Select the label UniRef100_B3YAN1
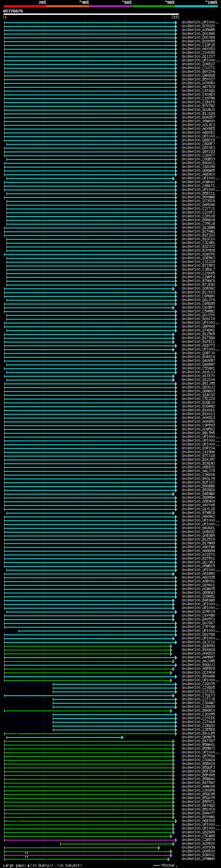 click(198, 817)
